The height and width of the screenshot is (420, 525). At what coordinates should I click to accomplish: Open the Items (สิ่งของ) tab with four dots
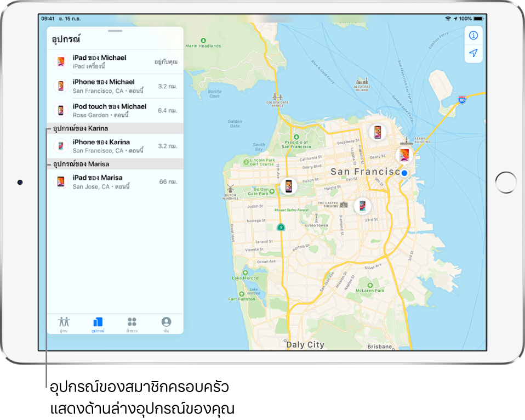coord(132,324)
